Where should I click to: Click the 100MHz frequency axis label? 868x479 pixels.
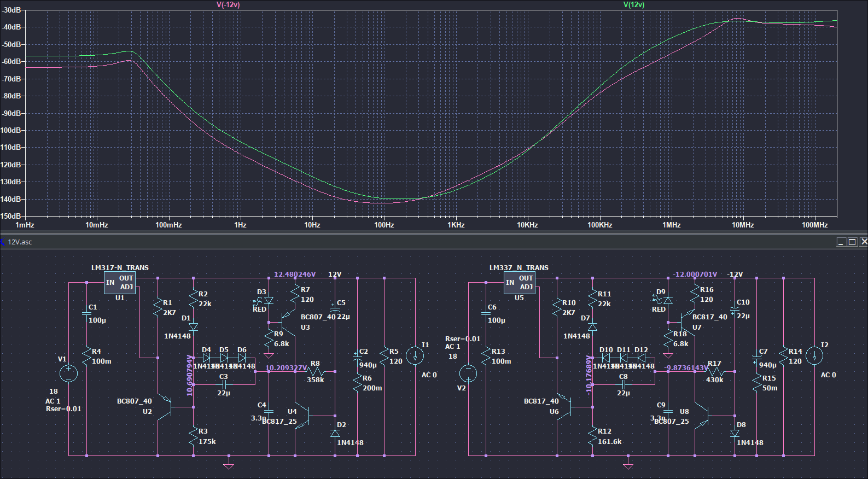click(815, 225)
